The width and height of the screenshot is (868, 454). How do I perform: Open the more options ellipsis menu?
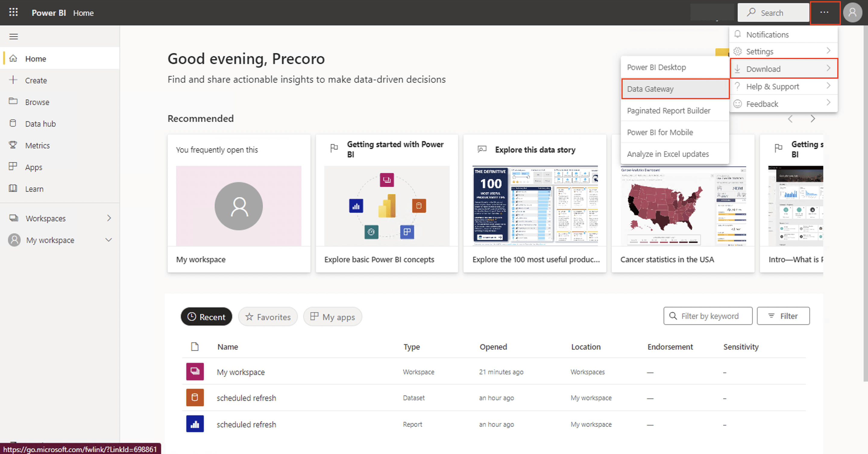pos(825,12)
